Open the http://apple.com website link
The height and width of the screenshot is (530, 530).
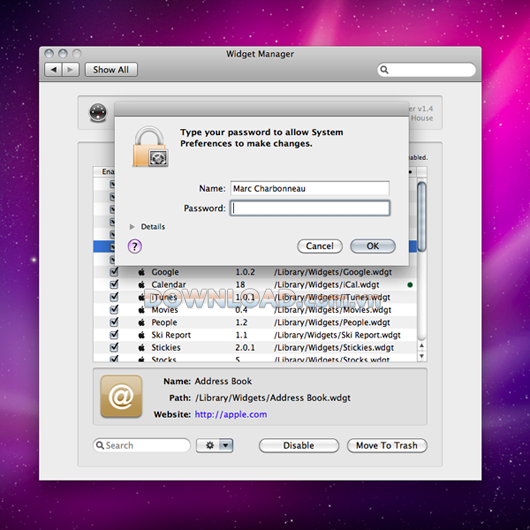(x=231, y=414)
